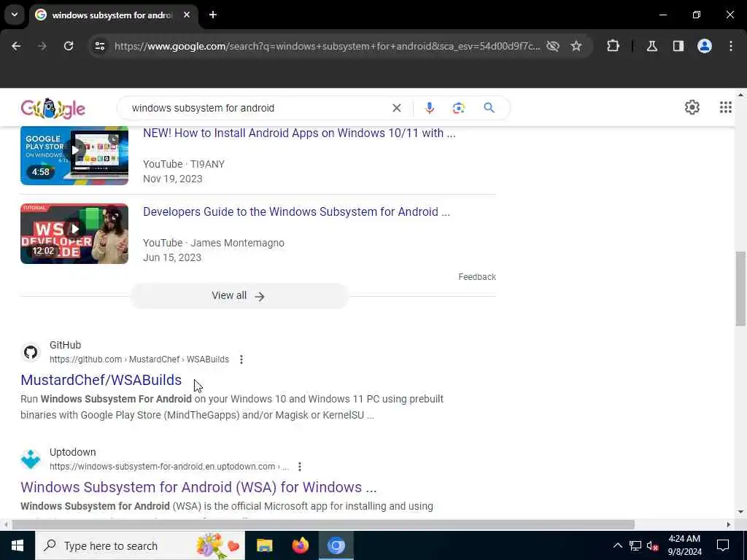Open the muted volume tray icon
The width and height of the screenshot is (747, 560).
653,545
